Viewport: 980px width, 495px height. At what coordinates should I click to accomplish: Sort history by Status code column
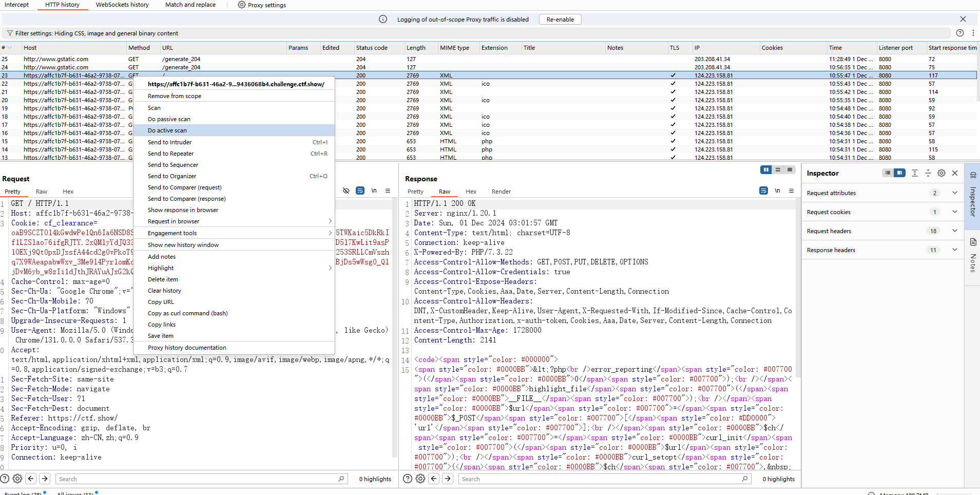(372, 48)
